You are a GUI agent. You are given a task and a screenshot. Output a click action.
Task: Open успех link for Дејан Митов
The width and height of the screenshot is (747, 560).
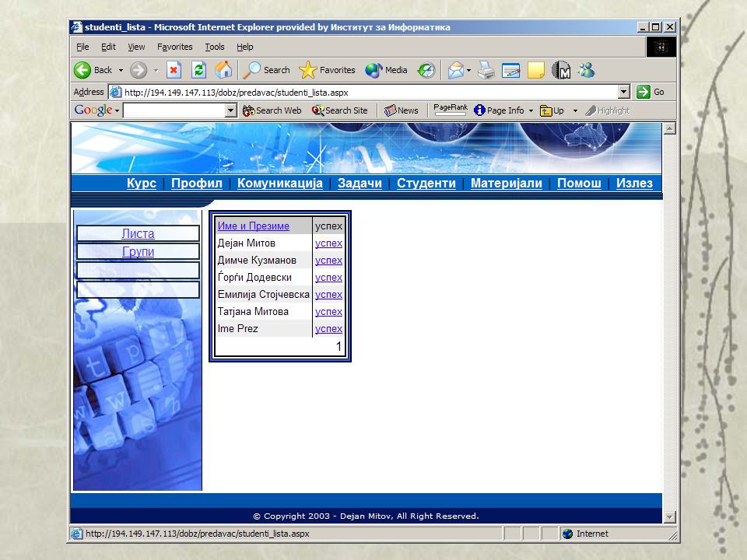tap(328, 243)
